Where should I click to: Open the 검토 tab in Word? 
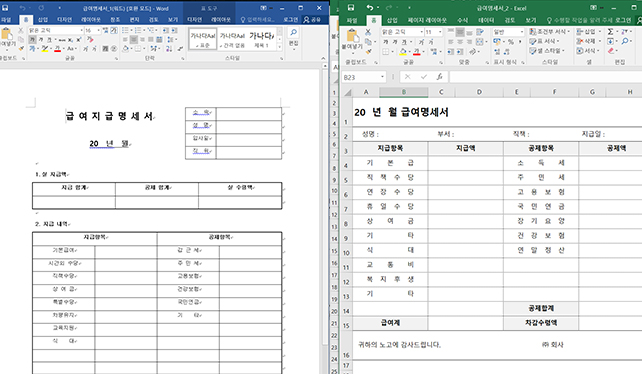154,19
